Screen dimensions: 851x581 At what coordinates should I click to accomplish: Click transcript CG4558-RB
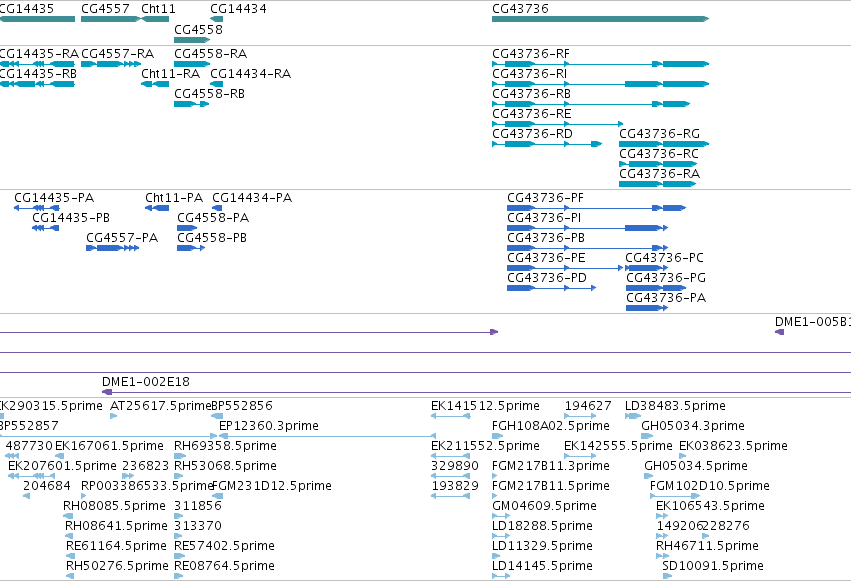point(192,104)
